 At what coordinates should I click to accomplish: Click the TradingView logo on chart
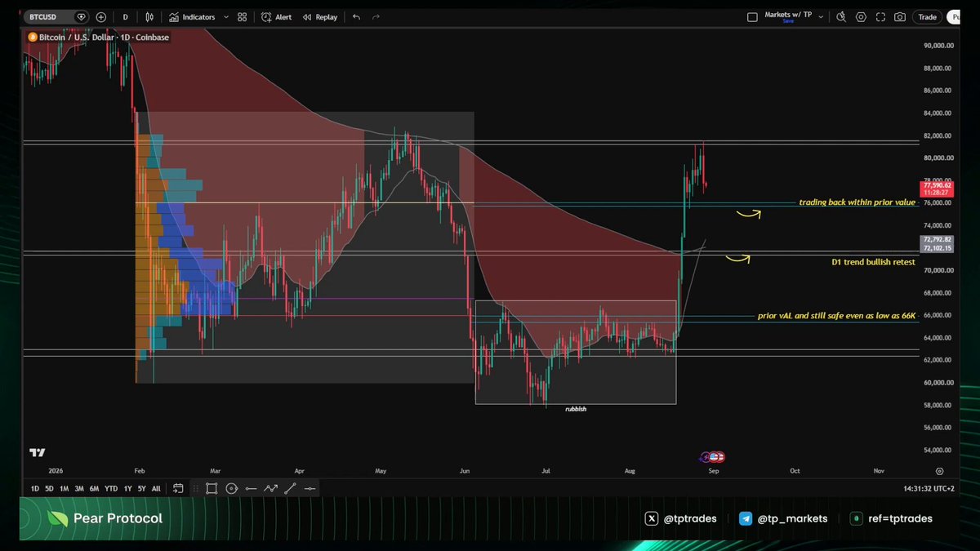[37, 452]
